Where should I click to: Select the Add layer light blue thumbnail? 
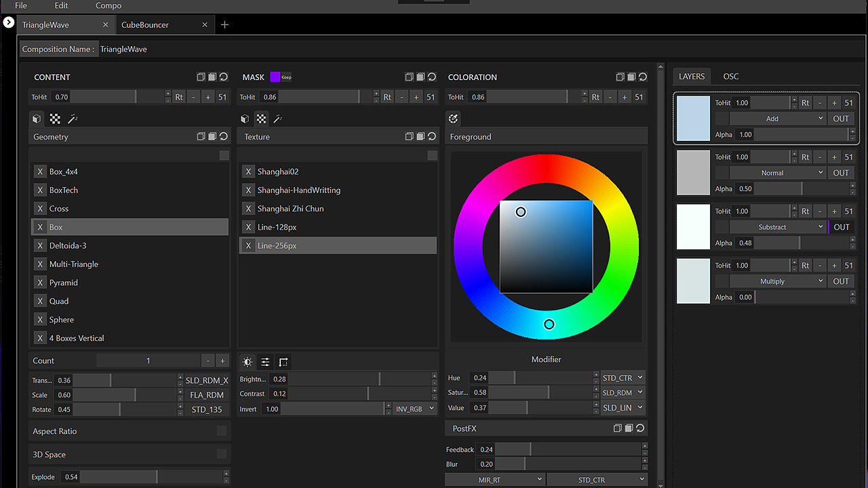tap(694, 119)
